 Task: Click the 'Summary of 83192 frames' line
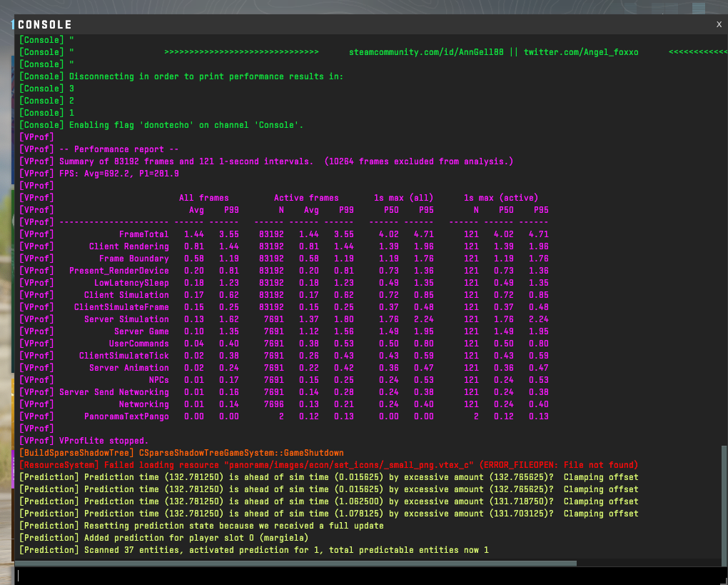coord(266,161)
